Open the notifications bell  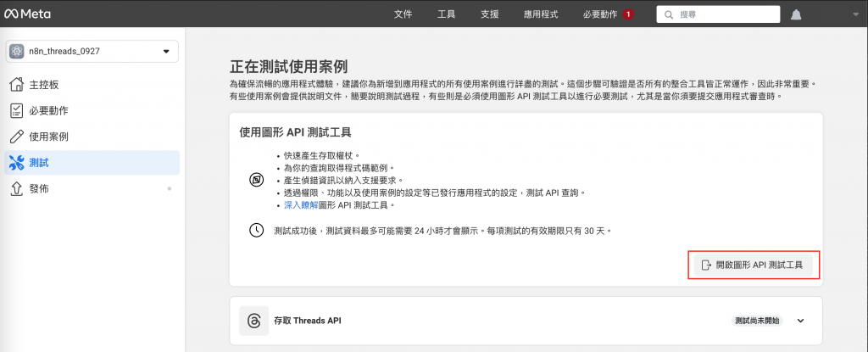(796, 15)
